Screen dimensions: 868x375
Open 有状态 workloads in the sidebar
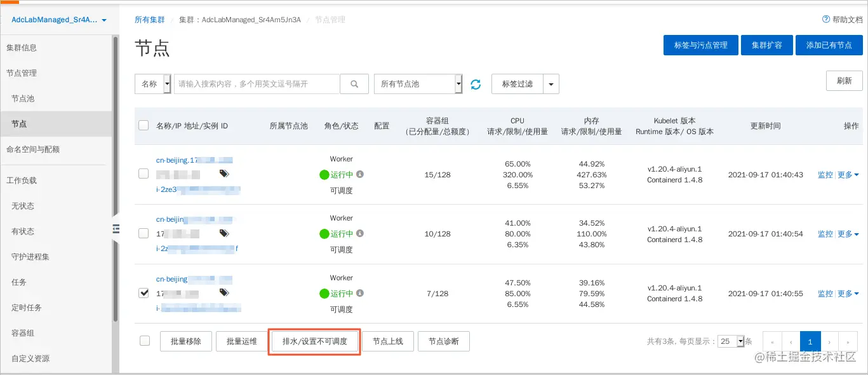(23, 231)
